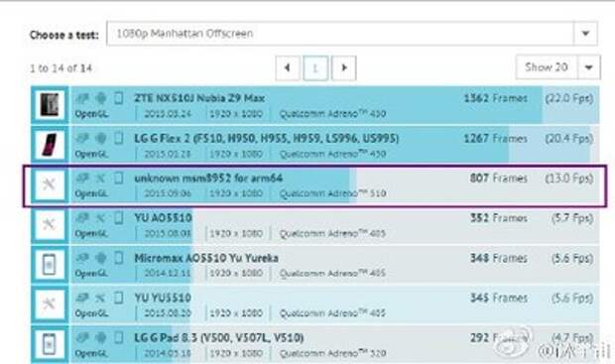
Task: Click Android icon in ZTE Nubia Z9 Max row
Action: [x=101, y=97]
